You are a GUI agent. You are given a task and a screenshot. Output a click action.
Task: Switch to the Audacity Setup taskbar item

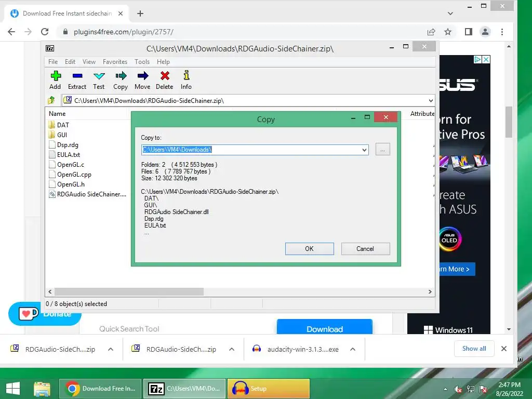pos(269,389)
